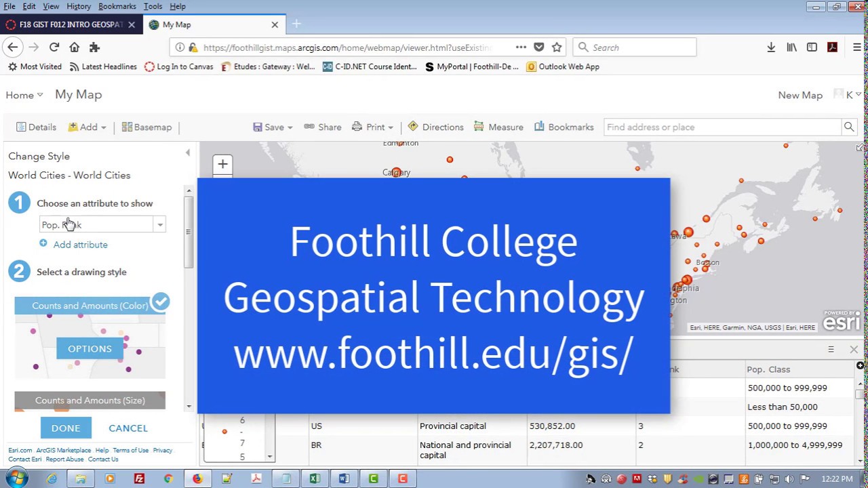Click the OPTIONS button
Image resolution: width=868 pixels, height=488 pixels.
90,349
